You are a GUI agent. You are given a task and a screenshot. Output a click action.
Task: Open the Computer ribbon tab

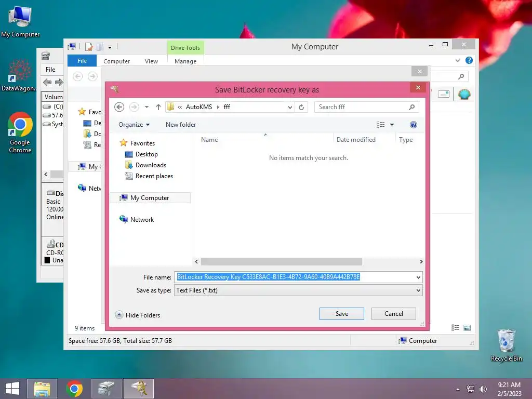[117, 61]
